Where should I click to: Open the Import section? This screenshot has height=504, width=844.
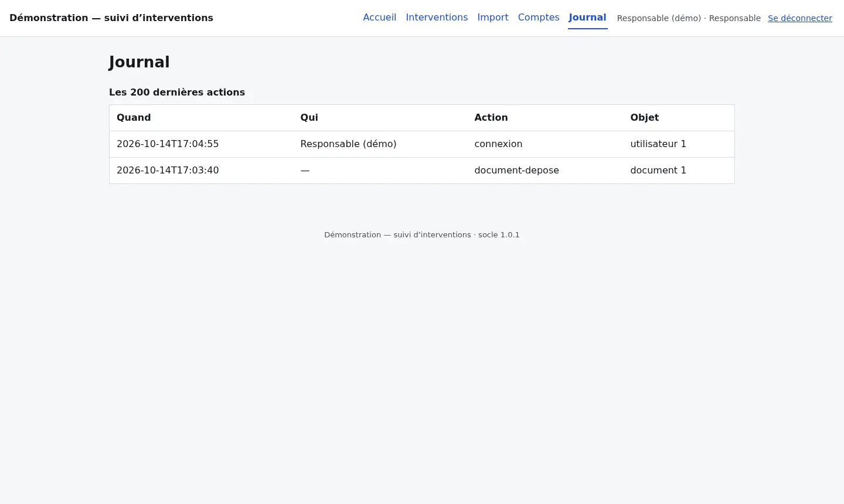coord(493,18)
